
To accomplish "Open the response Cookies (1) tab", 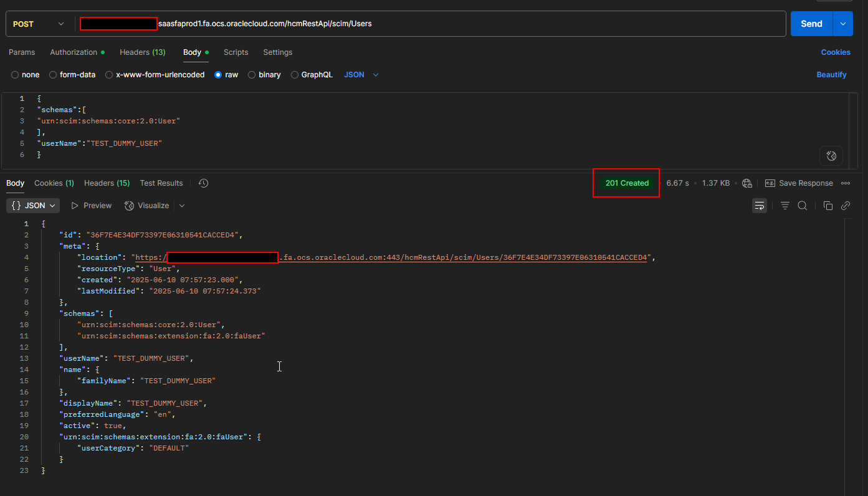I will 54,183.
